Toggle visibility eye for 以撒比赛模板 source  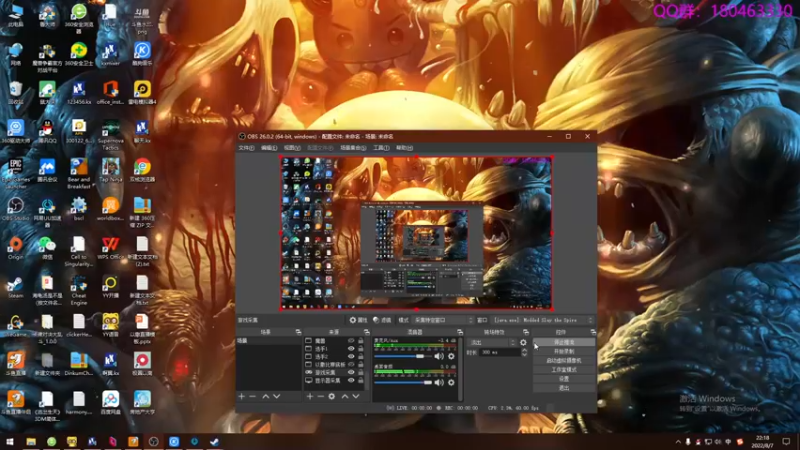[351, 364]
